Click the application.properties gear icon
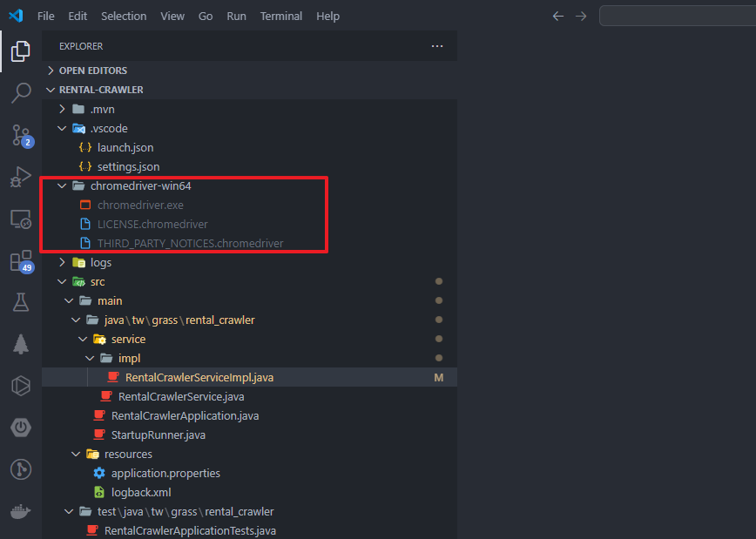The width and height of the screenshot is (756, 539). click(x=99, y=473)
